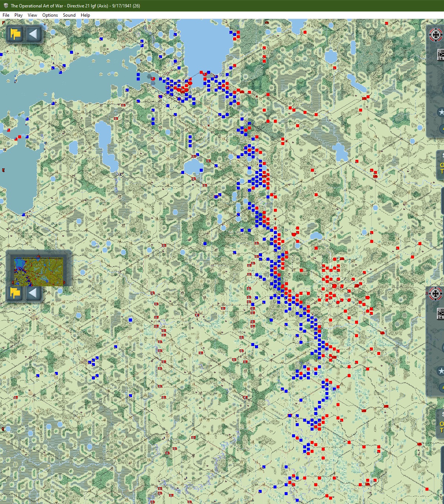This screenshot has height=504, width=444.
Task: Click the white left-arrow button in top-left corner panel
Action: tap(33, 34)
